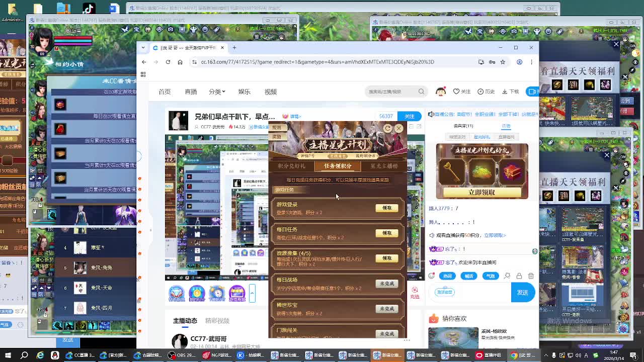
Task: Claim 游戏登录 task reward
Action: pos(386,208)
